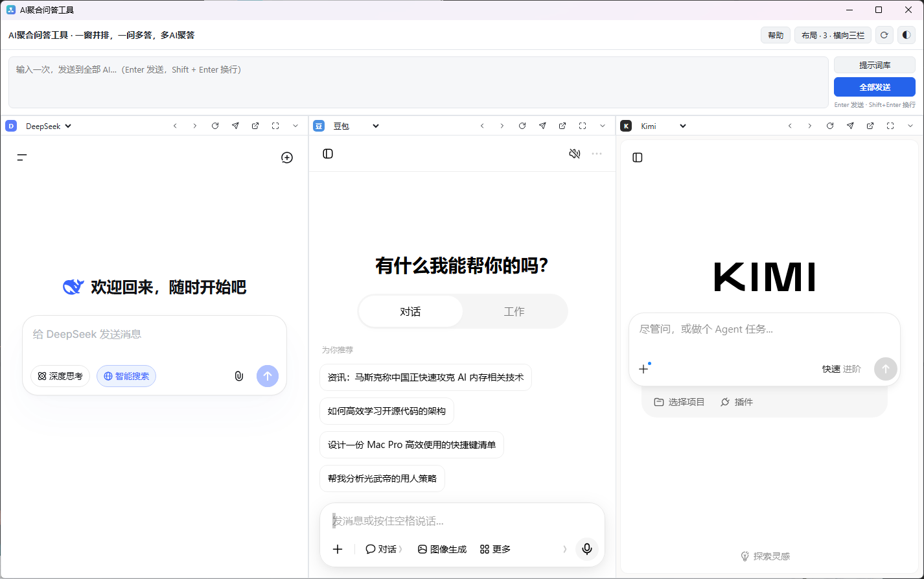Open 更多 options in 豆包 input bar

[x=495, y=549]
